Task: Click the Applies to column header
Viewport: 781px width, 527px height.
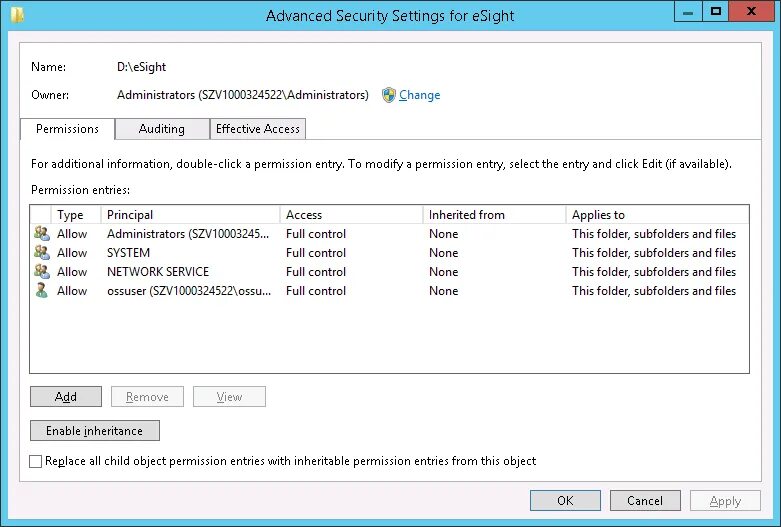Action: click(655, 215)
